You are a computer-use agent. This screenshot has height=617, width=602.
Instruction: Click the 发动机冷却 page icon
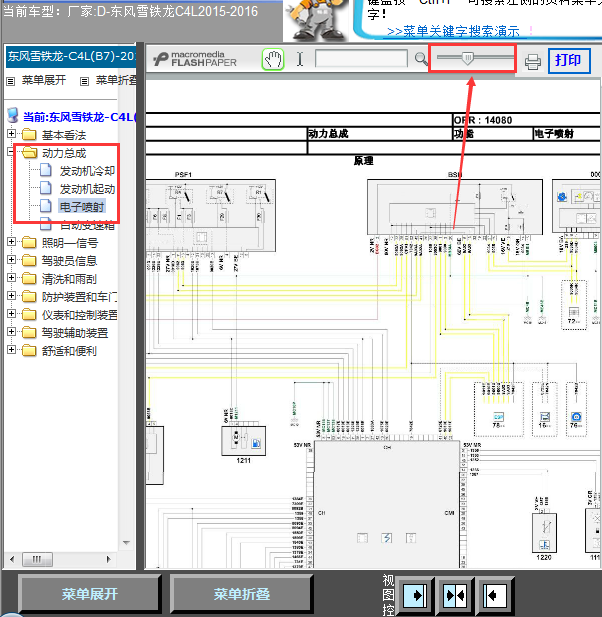tap(46, 170)
